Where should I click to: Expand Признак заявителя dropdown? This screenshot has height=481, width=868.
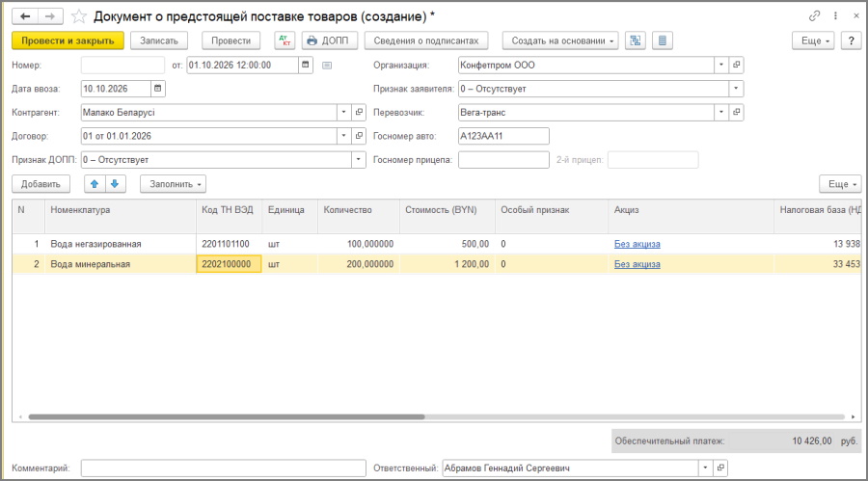coord(736,89)
